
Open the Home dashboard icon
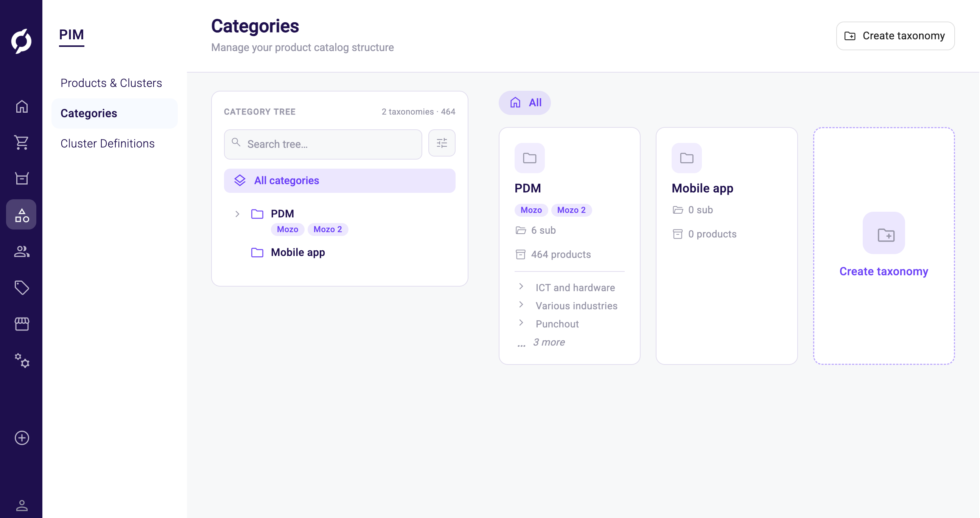(x=22, y=106)
